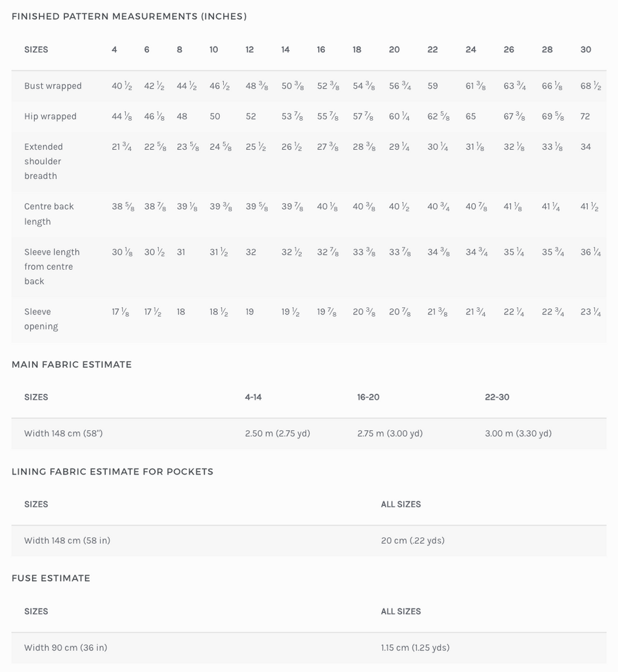Select the Bust wrapped row label
The height and width of the screenshot is (672, 618).
(x=53, y=86)
